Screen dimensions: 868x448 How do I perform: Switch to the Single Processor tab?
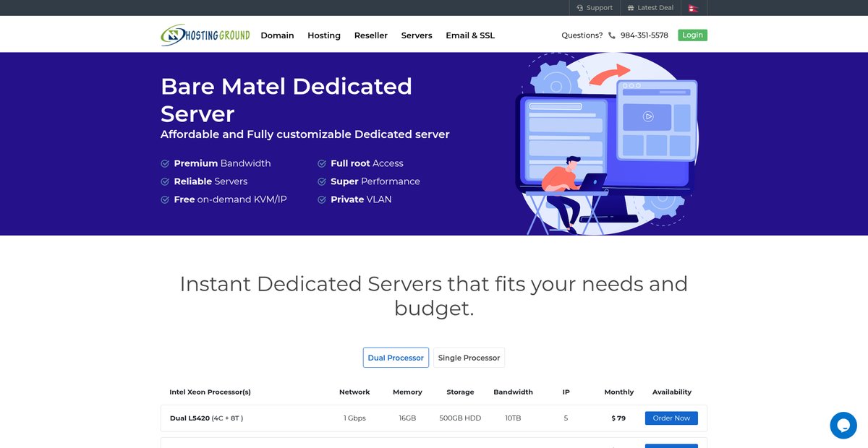point(469,358)
